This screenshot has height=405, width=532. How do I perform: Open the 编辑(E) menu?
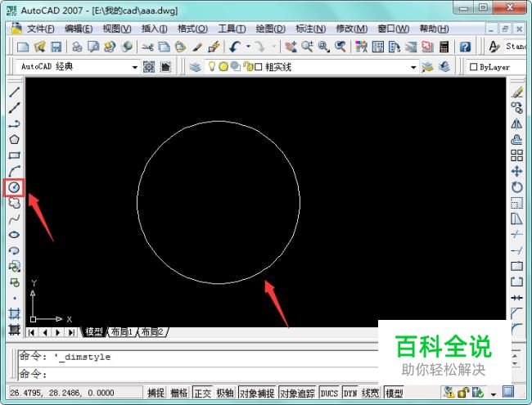[79, 29]
